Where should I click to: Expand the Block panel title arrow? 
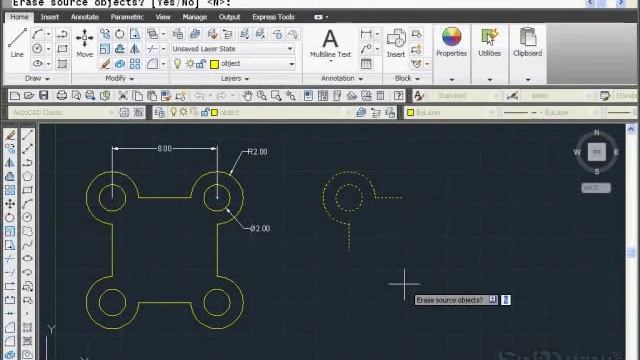[x=418, y=79]
